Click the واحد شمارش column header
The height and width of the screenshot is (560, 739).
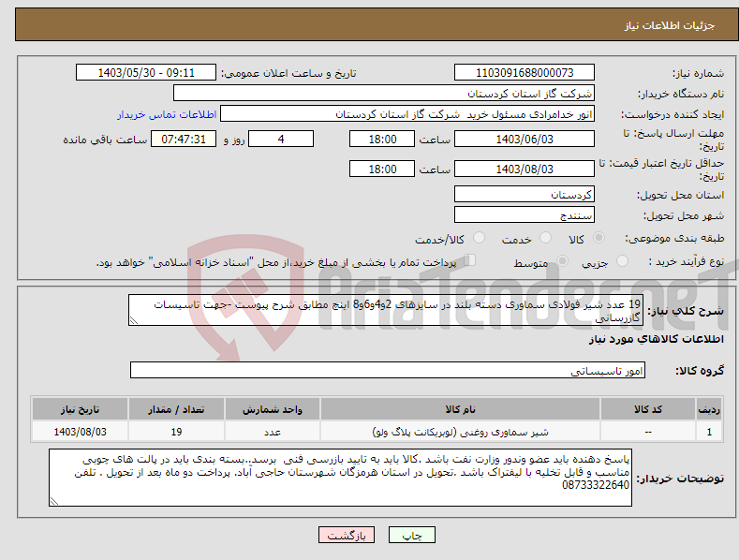coord(273,409)
